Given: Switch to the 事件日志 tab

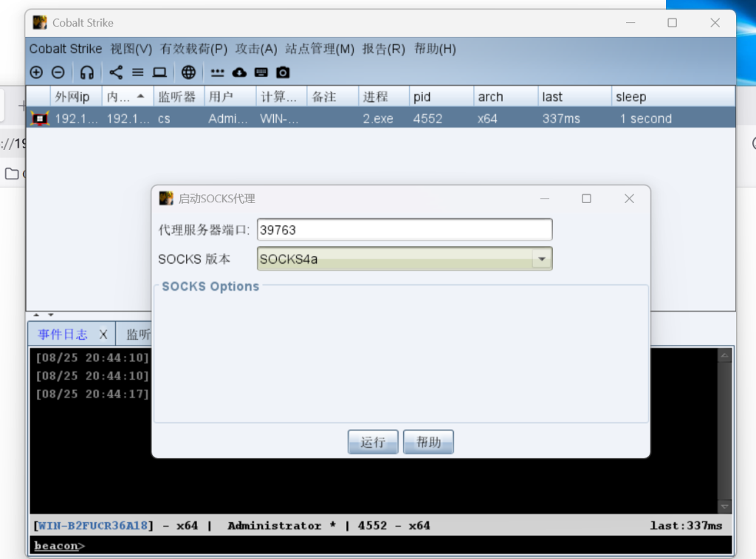Looking at the screenshot, I should [63, 335].
